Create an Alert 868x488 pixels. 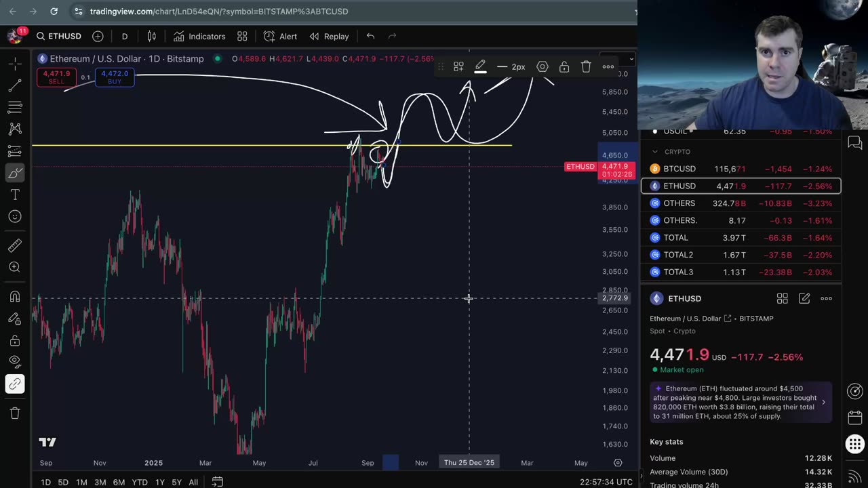[281, 37]
